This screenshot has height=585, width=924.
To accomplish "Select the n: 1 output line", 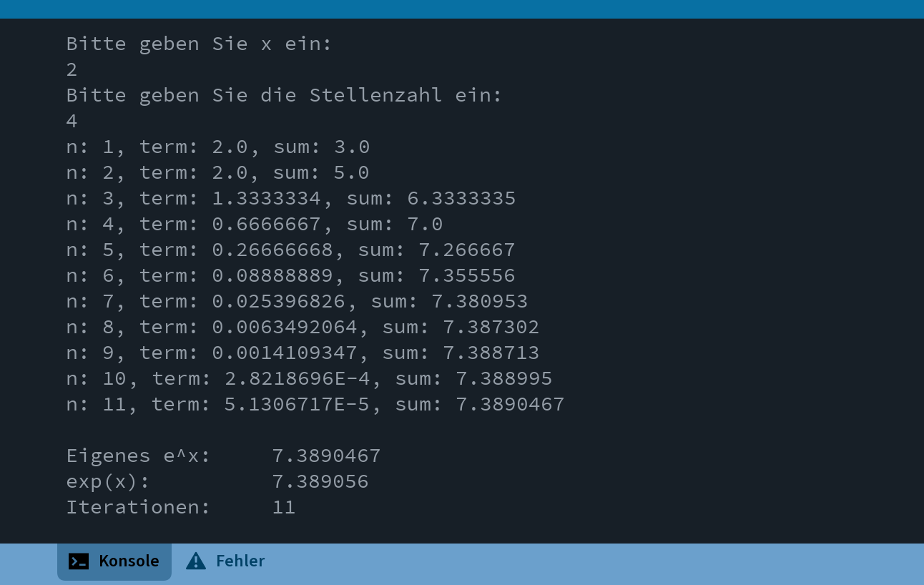I will (218, 147).
